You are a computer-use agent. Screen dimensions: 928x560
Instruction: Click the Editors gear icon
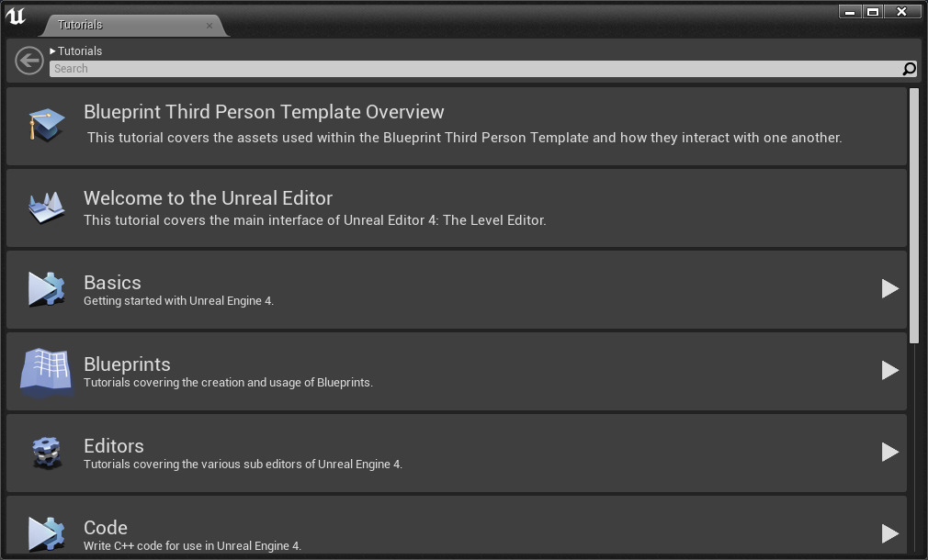(x=46, y=453)
